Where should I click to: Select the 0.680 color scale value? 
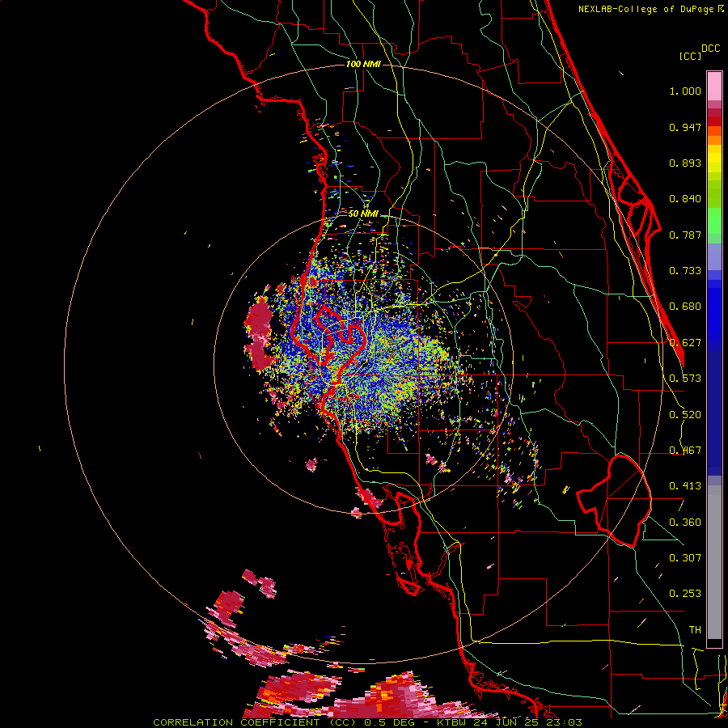pos(685,307)
